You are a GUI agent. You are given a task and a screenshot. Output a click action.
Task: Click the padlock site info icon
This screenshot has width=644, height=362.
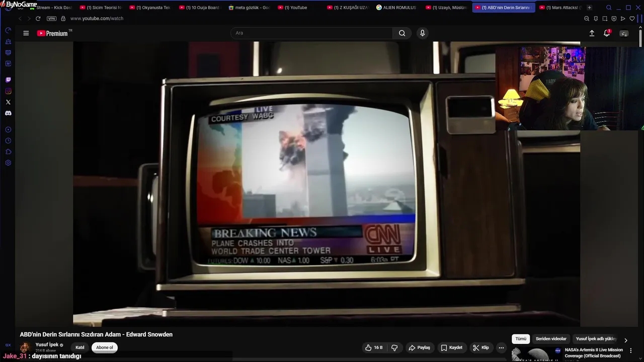click(63, 19)
